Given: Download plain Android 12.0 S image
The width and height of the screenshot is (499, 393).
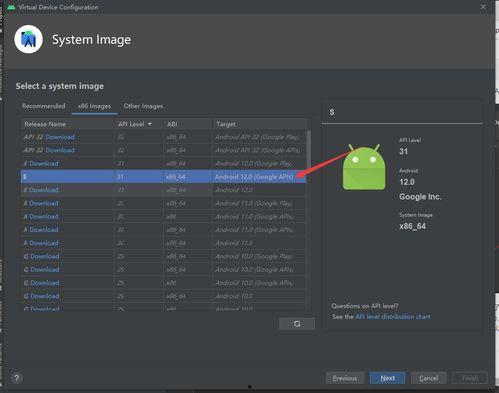Looking at the screenshot, I should point(44,190).
